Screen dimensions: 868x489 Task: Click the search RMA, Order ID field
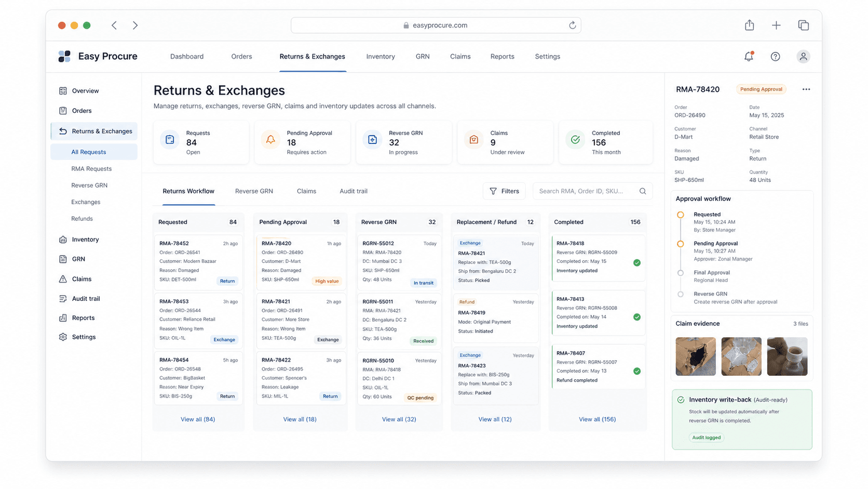tap(592, 191)
